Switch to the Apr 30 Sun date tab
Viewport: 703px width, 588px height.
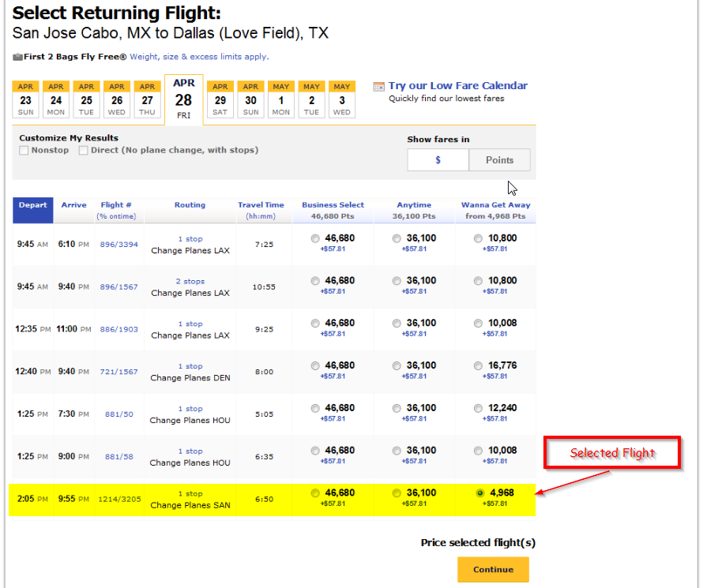click(250, 99)
